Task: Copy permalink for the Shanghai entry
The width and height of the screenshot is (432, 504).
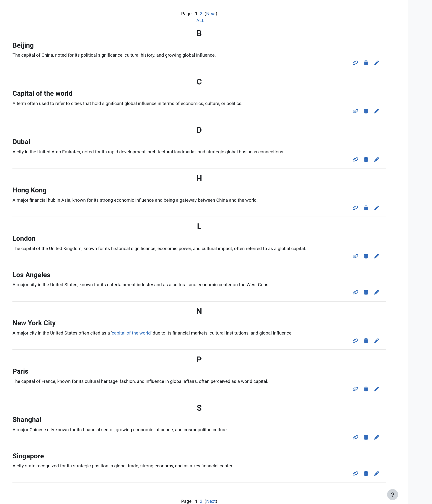Action: pyautogui.click(x=355, y=437)
